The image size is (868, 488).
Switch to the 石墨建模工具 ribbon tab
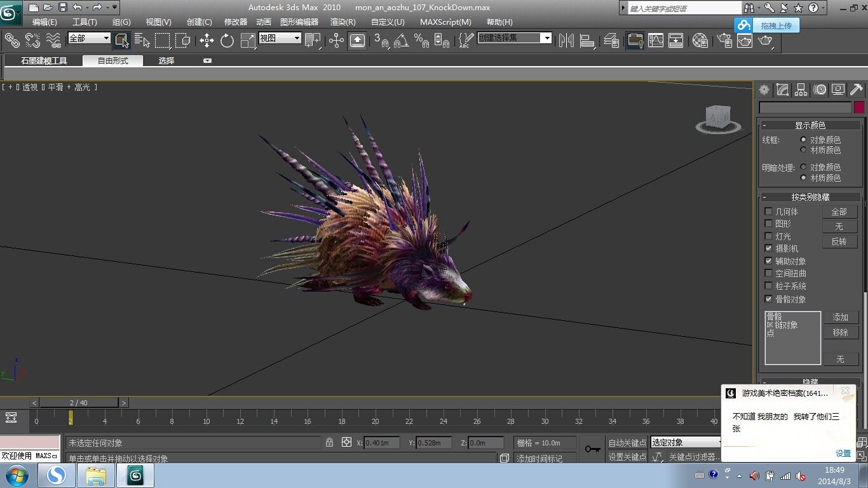(44, 61)
